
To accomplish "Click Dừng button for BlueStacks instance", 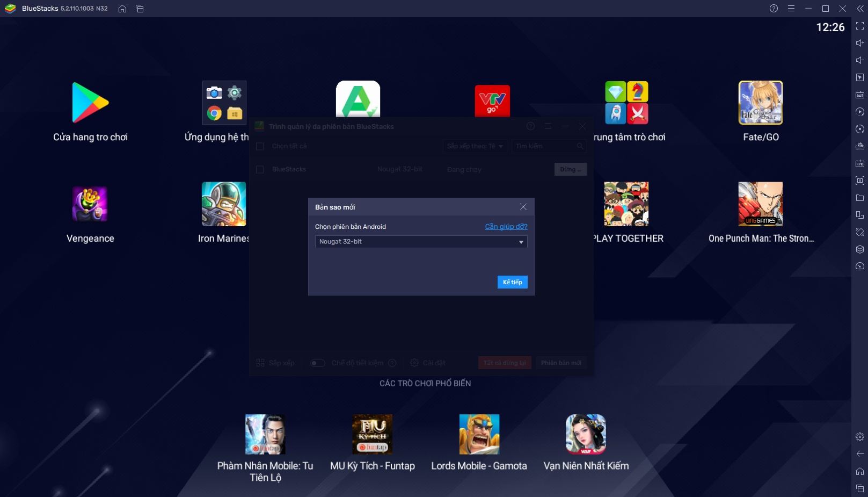I will (x=570, y=169).
